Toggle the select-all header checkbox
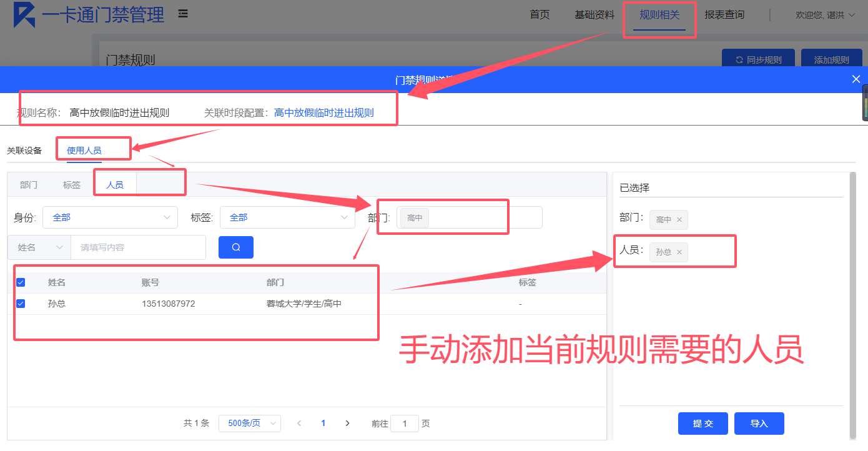Viewport: 868px width, 451px height. pos(21,283)
